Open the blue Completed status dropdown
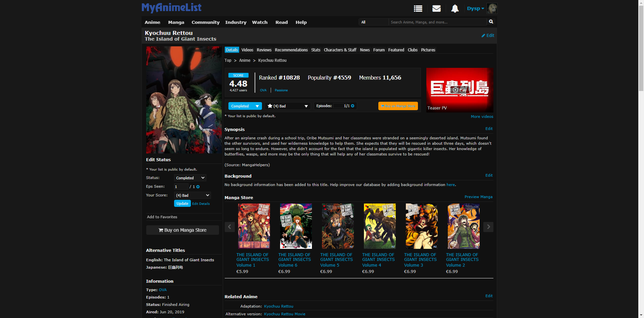This screenshot has width=644, height=318. pos(245,106)
